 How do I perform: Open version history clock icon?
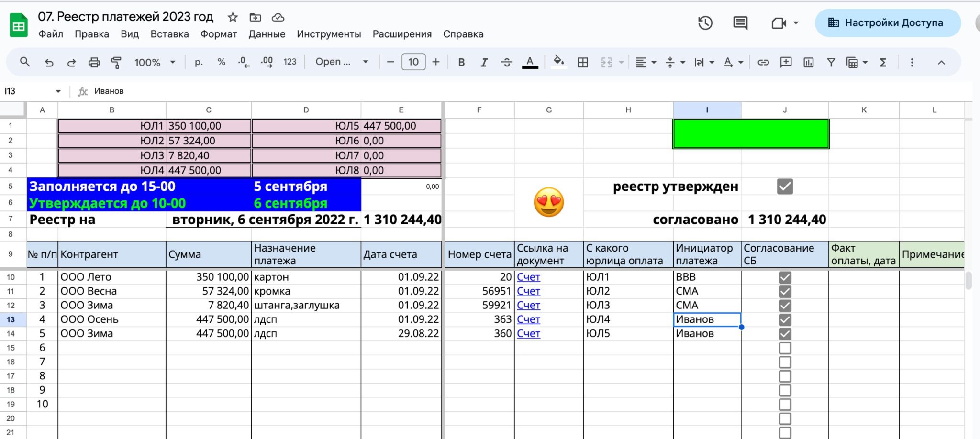click(705, 23)
